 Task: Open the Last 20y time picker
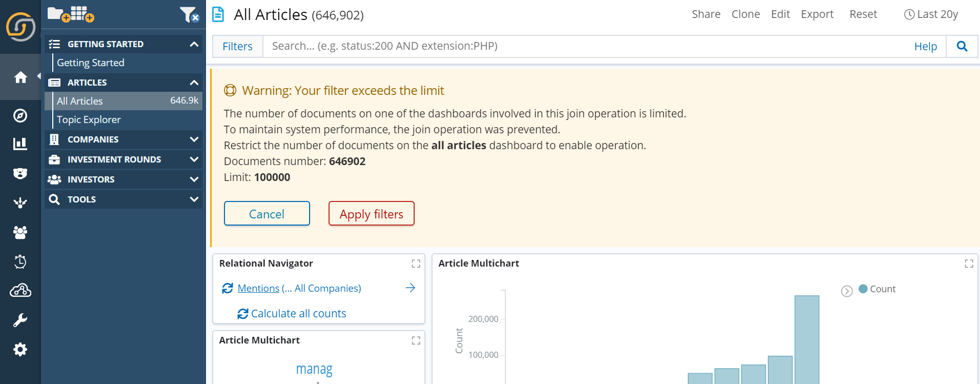point(931,14)
